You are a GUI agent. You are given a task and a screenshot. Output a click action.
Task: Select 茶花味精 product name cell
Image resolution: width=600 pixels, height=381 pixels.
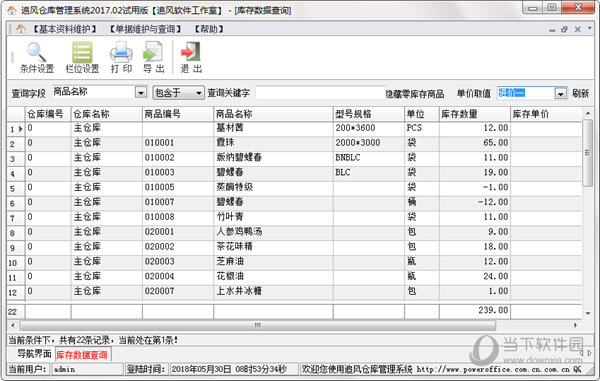[273, 247]
